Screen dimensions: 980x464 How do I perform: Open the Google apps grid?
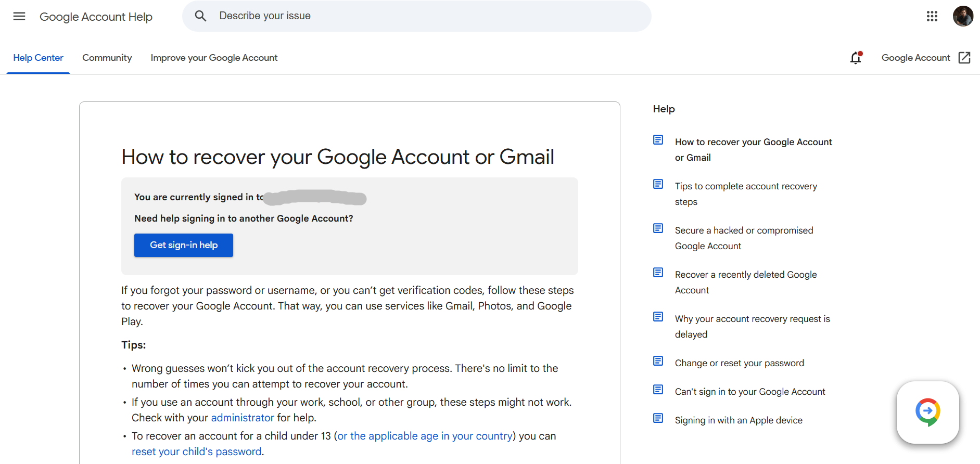click(932, 16)
